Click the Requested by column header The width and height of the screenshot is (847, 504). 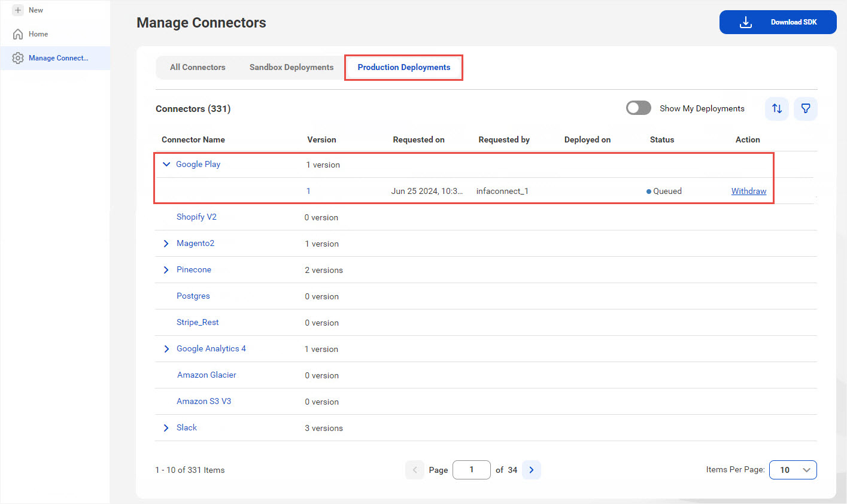click(x=504, y=139)
